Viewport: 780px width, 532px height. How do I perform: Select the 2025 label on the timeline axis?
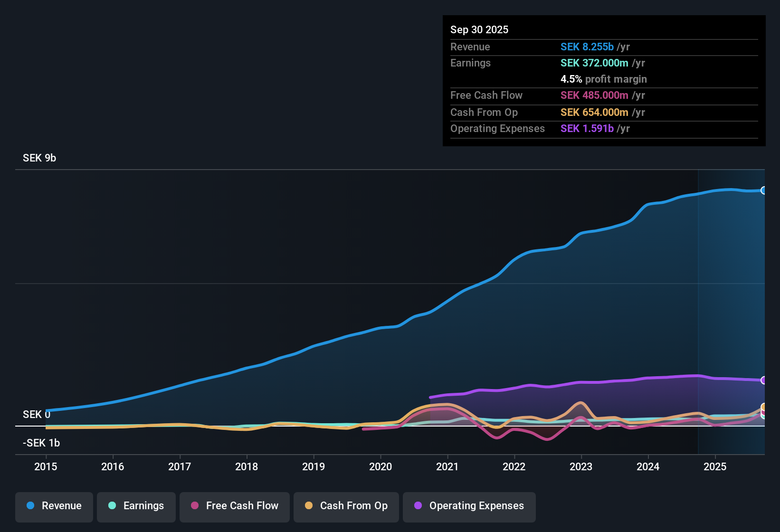(x=715, y=467)
